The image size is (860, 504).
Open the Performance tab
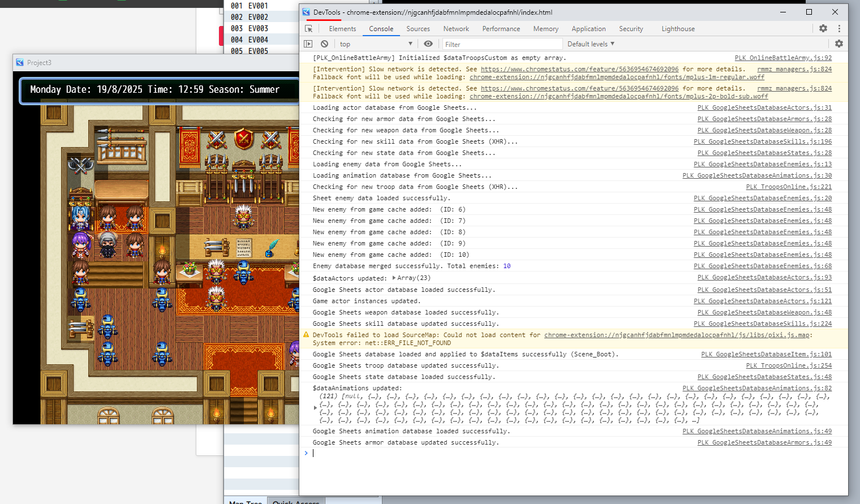point(501,29)
